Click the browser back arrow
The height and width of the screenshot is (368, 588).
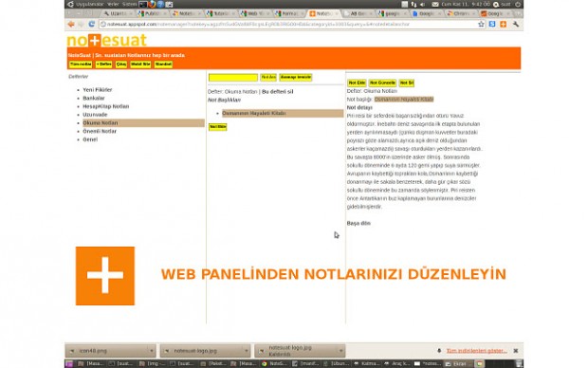coord(71,24)
